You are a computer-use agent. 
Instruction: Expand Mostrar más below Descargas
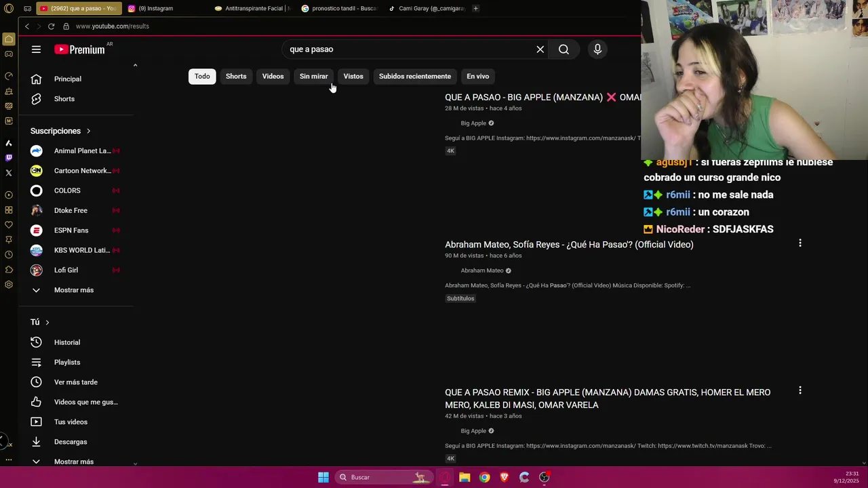click(74, 462)
